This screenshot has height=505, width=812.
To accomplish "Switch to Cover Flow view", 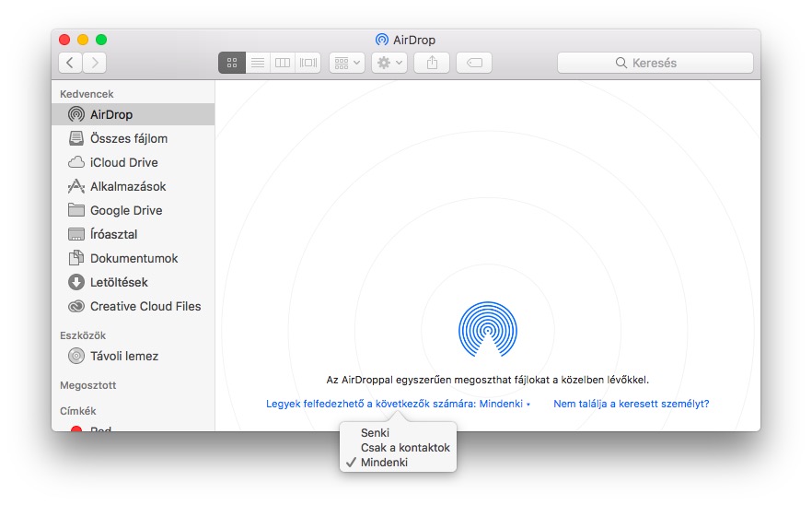I will [307, 63].
